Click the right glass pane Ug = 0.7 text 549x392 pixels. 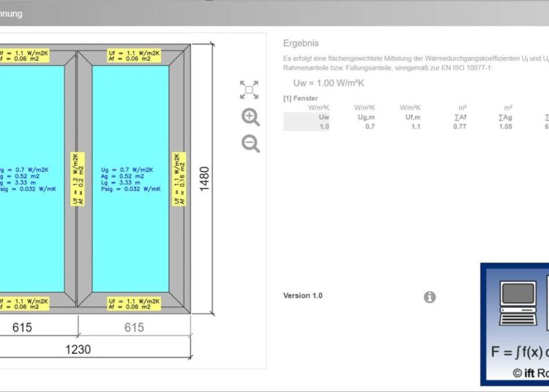(x=127, y=170)
